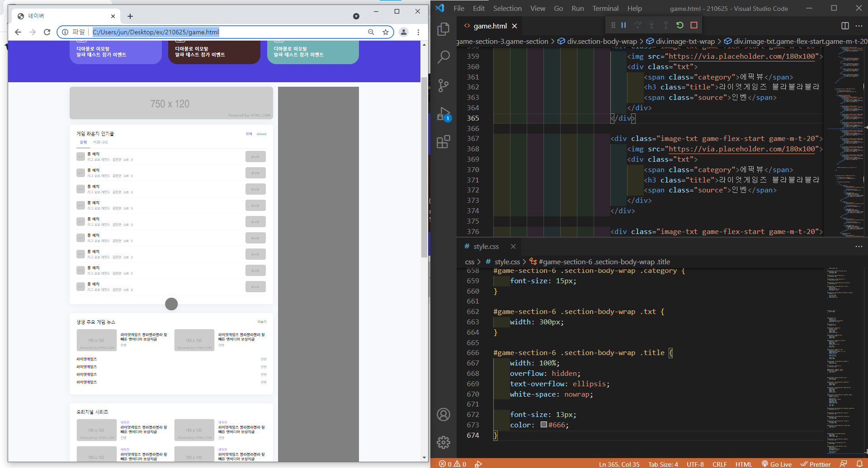Change Tab Size: 4 indentation setting

coord(663,464)
